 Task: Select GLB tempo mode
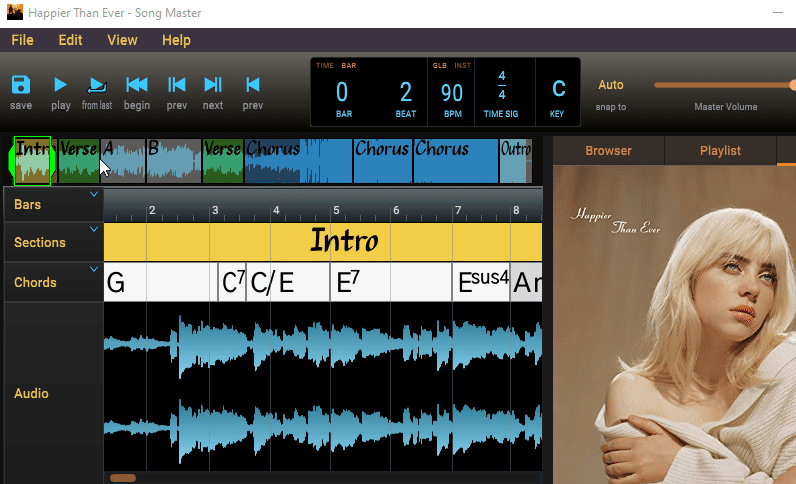(440, 66)
